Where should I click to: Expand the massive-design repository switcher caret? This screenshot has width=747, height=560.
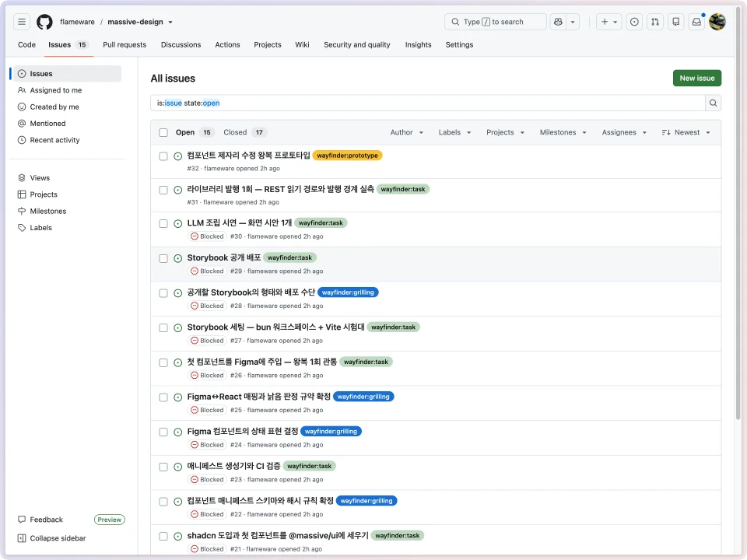pos(170,23)
